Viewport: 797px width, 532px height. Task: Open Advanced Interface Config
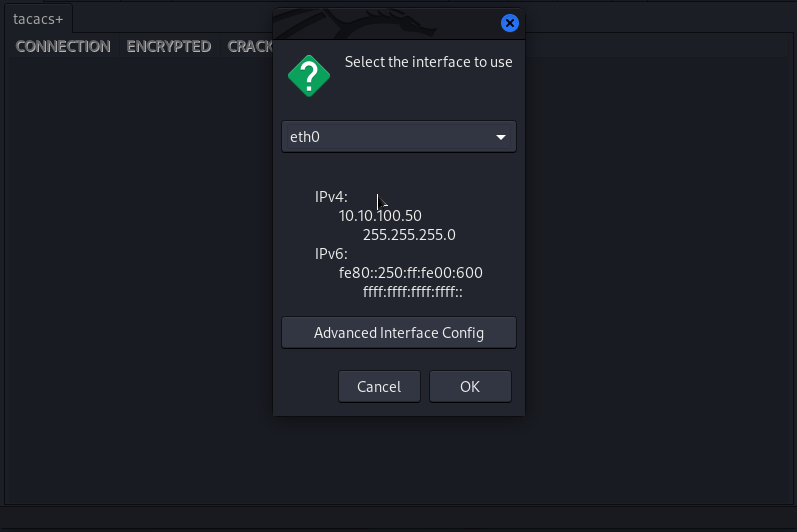(398, 333)
